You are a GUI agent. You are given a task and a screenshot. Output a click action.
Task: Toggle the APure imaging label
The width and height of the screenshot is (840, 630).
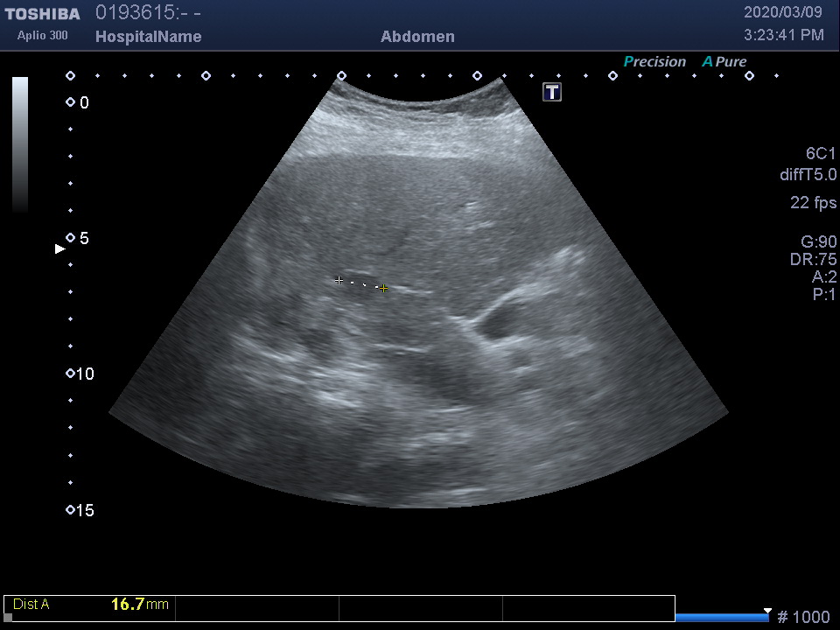(724, 62)
